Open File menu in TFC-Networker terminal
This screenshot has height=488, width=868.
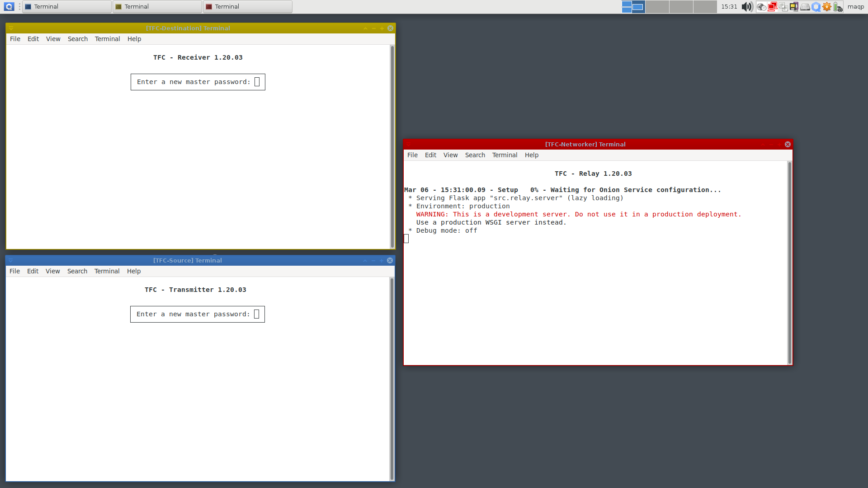point(413,155)
